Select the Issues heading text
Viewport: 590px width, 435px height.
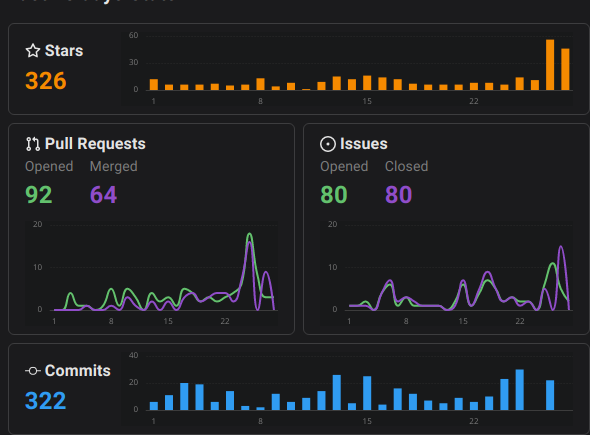(x=364, y=144)
